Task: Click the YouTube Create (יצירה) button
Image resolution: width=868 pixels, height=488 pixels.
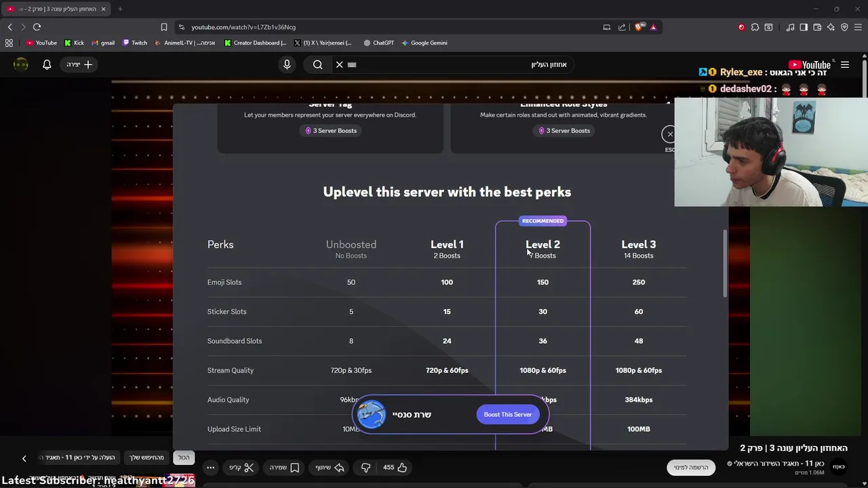Action: [79, 64]
